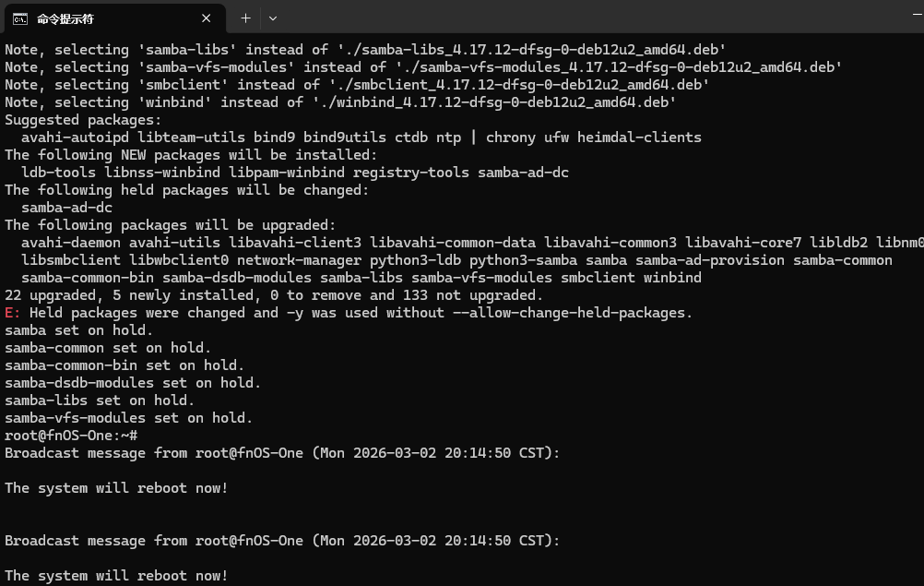The width and height of the screenshot is (924, 586).
Task: Click the 'samba-vfs-modules set on hold.' line
Action: point(128,418)
